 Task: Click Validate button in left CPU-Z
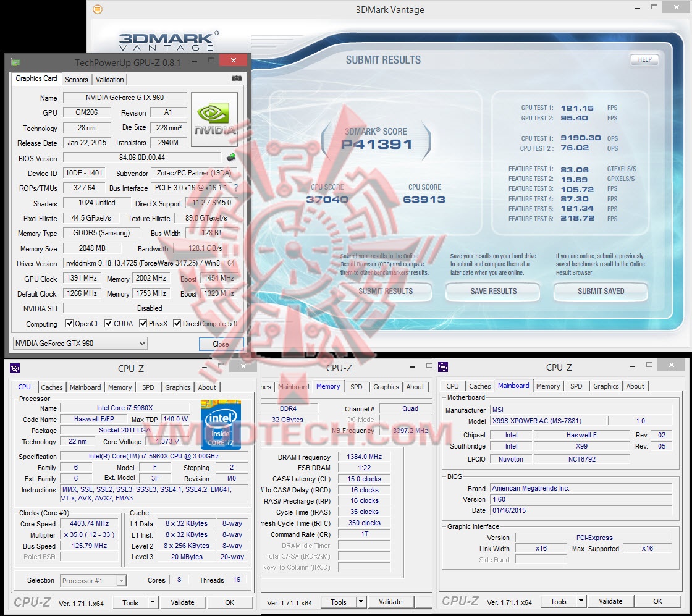click(x=182, y=602)
